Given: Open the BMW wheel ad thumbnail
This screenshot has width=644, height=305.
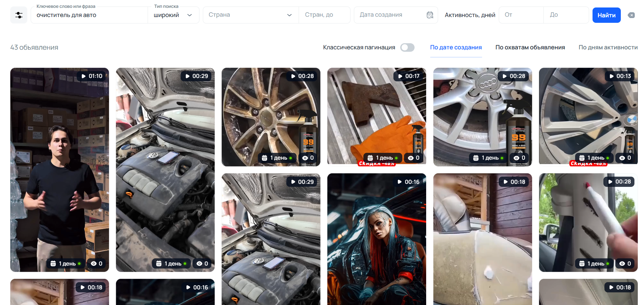Looking at the screenshot, I should [588, 117].
